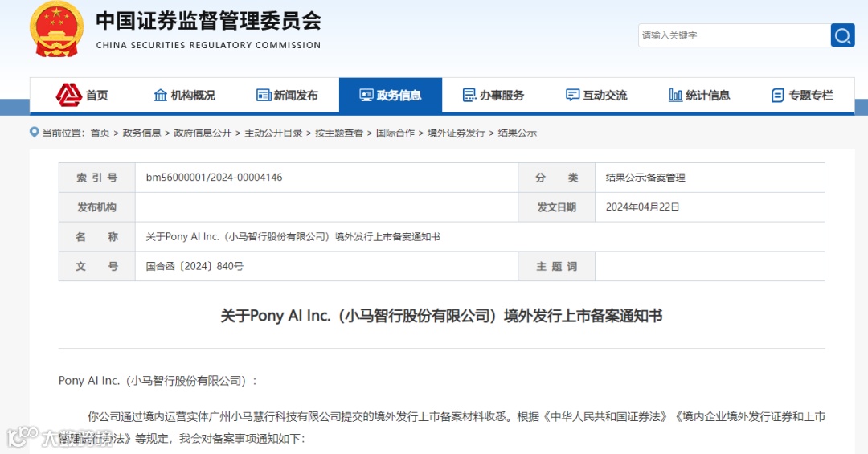
Task: Click the 索引号 table label
Action: (97, 178)
